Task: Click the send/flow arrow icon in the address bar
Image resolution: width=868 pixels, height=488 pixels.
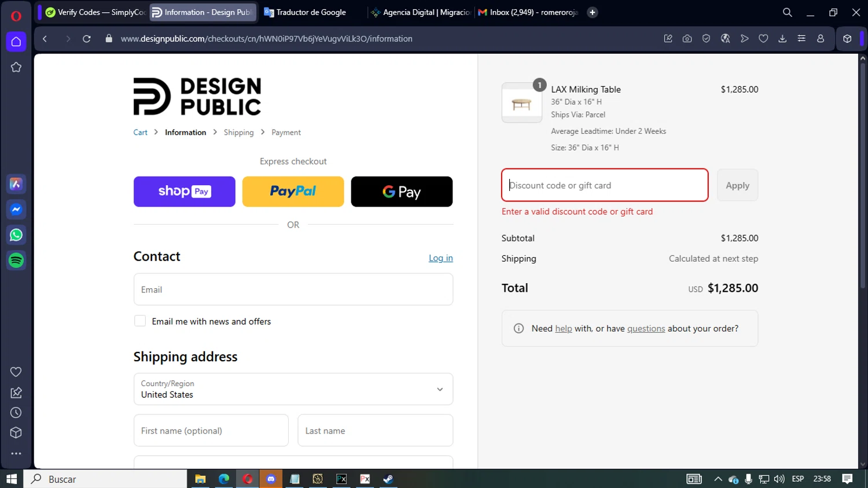Action: pyautogui.click(x=745, y=39)
